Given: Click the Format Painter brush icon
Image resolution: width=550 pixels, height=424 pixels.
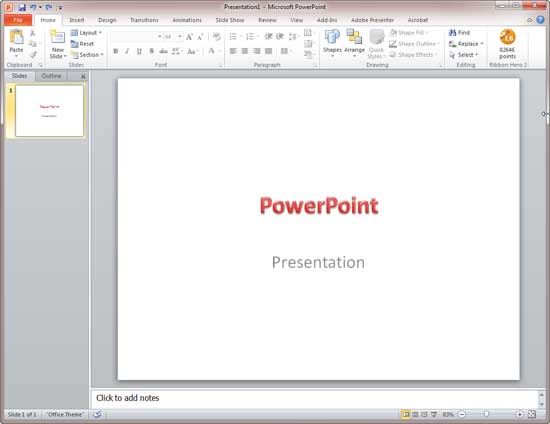Looking at the screenshot, I should (33, 55).
